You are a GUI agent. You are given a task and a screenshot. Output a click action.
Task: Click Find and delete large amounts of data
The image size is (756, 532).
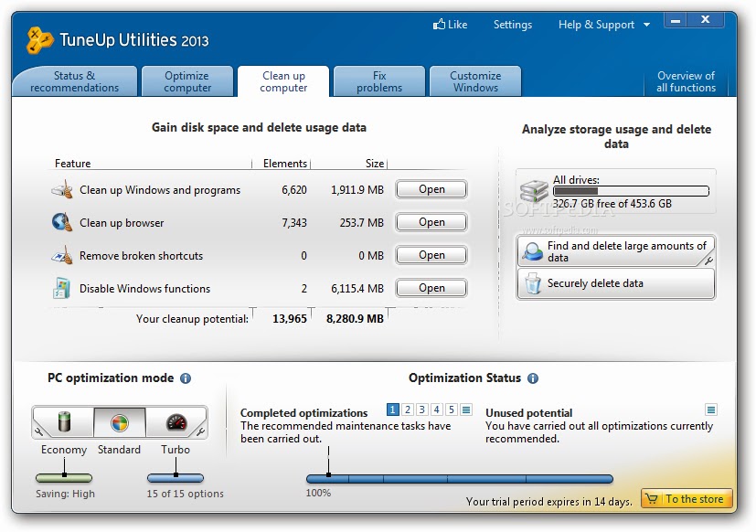click(616, 251)
